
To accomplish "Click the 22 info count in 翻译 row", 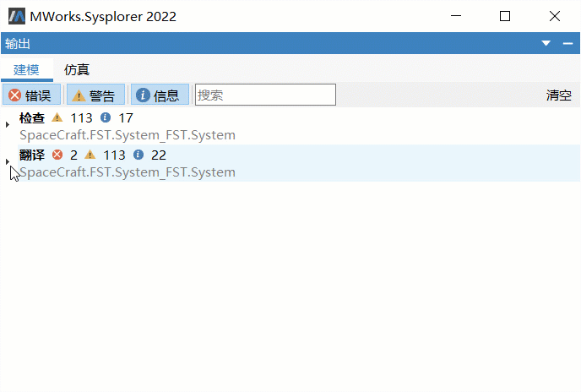I will [159, 155].
